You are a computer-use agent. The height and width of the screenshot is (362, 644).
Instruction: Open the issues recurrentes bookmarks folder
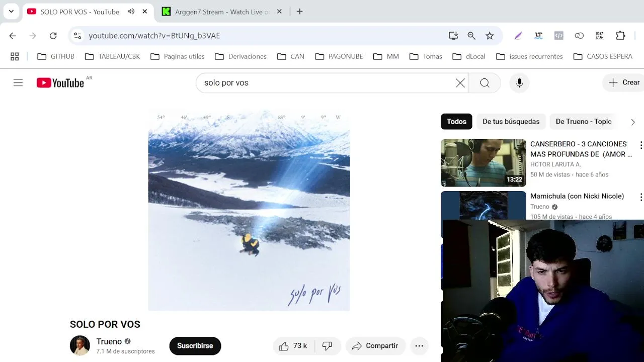pos(529,56)
